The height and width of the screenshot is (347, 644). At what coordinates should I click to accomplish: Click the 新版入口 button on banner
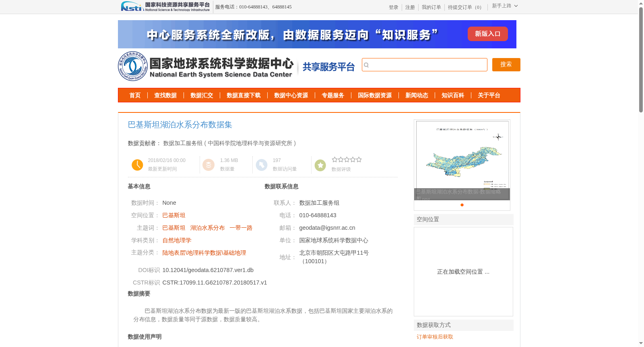487,34
